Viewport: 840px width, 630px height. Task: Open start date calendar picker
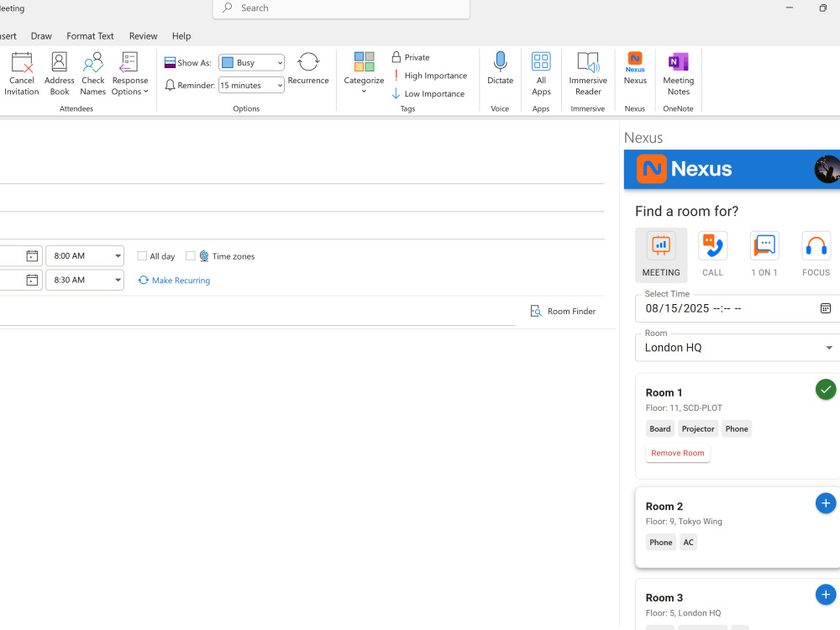(x=32, y=256)
